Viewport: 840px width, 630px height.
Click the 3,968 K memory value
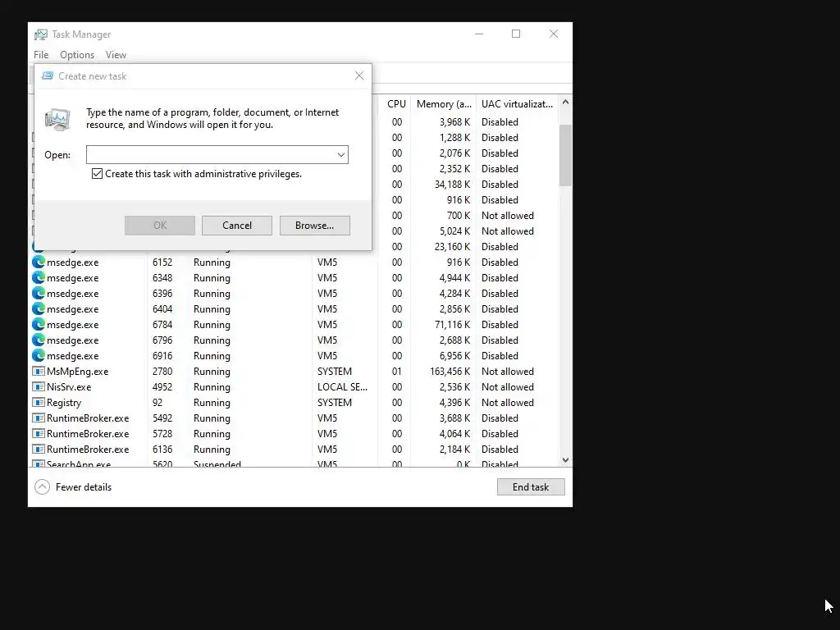(x=454, y=122)
